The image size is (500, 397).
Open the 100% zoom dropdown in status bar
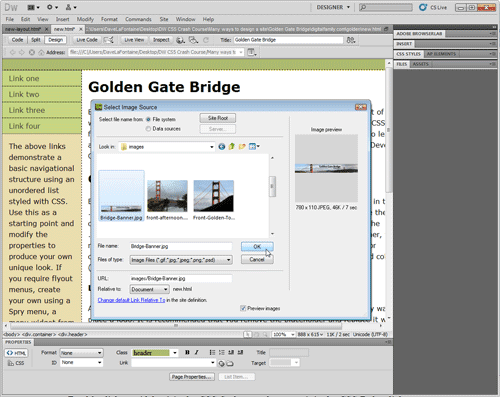tap(284, 334)
